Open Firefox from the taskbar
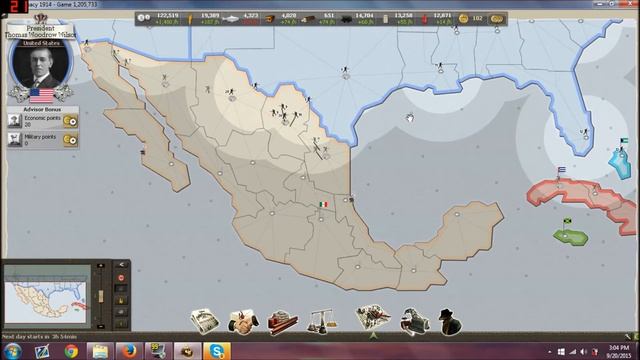The height and width of the screenshot is (360, 640). [128, 351]
